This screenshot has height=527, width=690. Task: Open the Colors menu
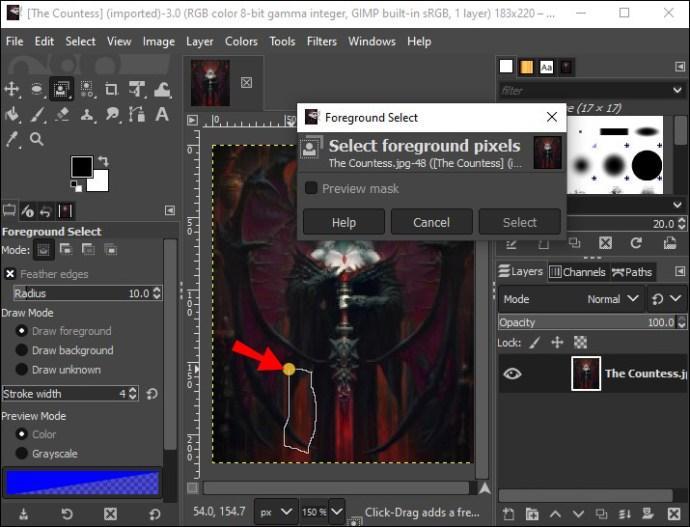pyautogui.click(x=241, y=41)
